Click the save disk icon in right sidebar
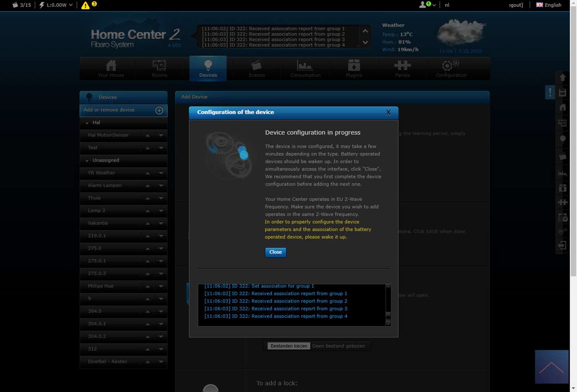Image resolution: width=577 pixels, height=392 pixels. tap(562, 92)
